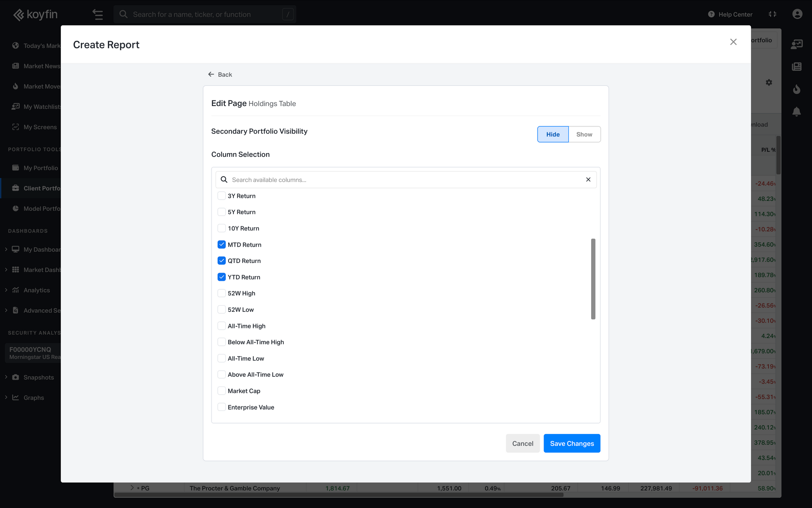Click the Cancel button
The height and width of the screenshot is (508, 812).
tap(523, 443)
